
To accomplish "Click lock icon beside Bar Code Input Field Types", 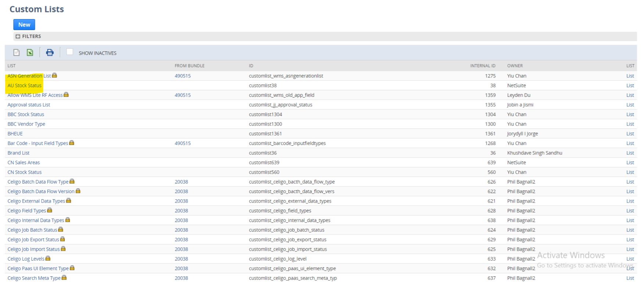I will click(72, 142).
